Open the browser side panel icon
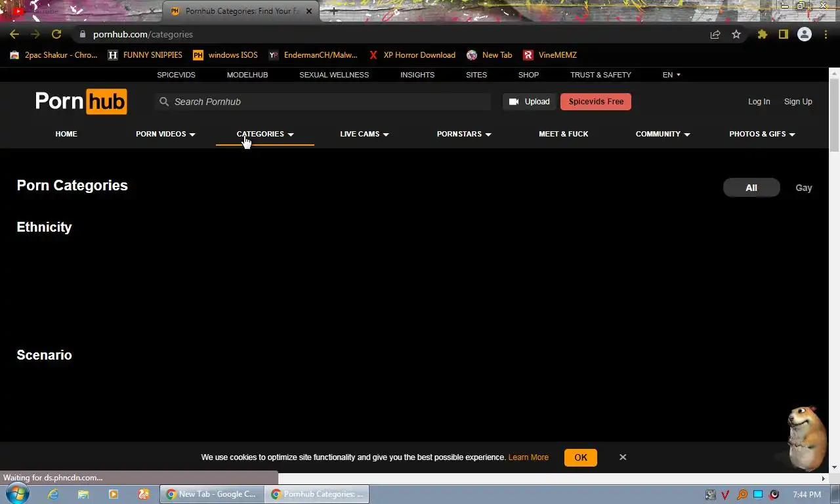Viewport: 840px width, 504px height. click(x=783, y=34)
